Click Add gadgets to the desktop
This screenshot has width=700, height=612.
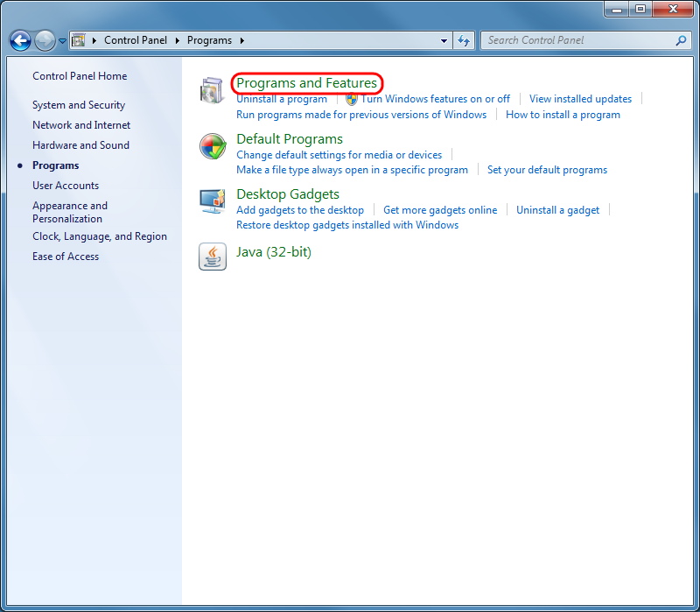click(x=300, y=210)
